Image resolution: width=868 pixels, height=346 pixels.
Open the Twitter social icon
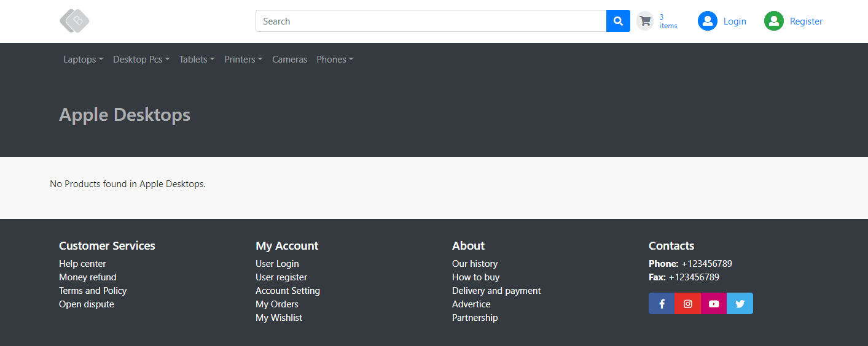click(x=740, y=304)
